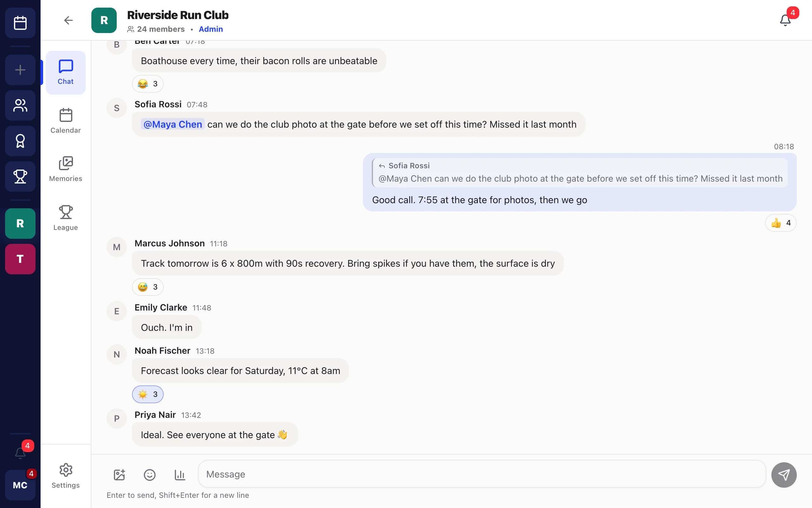The image size is (812, 508).
Task: Send the message with paper plane button
Action: pos(784,475)
